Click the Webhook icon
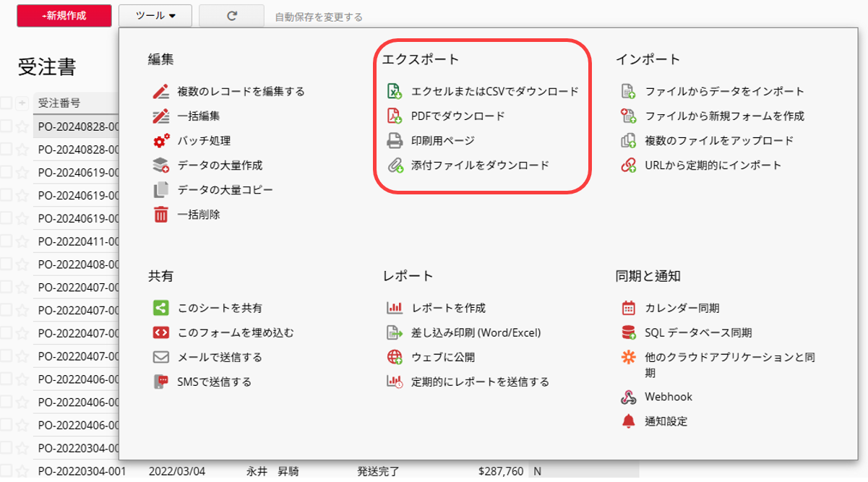 click(628, 397)
